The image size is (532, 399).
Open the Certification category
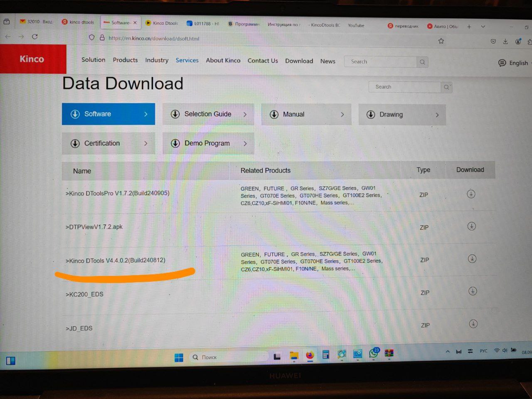(108, 143)
